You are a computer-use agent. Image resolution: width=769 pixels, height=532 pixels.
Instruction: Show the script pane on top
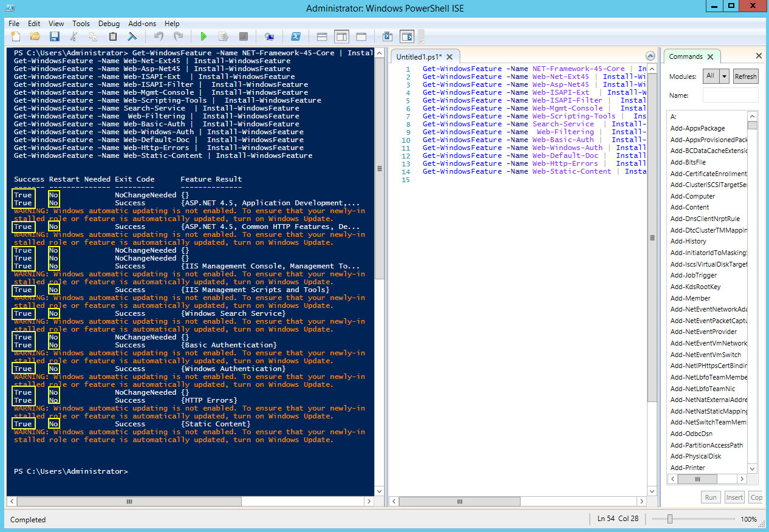(x=321, y=36)
